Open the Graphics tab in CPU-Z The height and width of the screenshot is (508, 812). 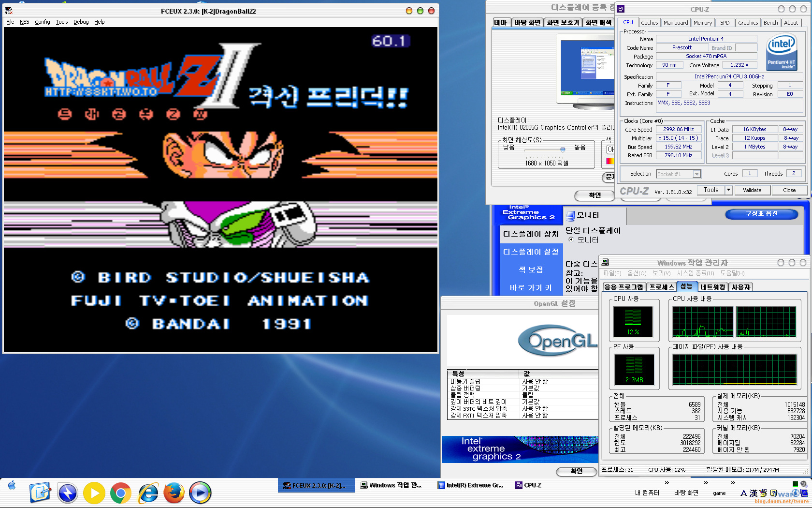(x=748, y=23)
